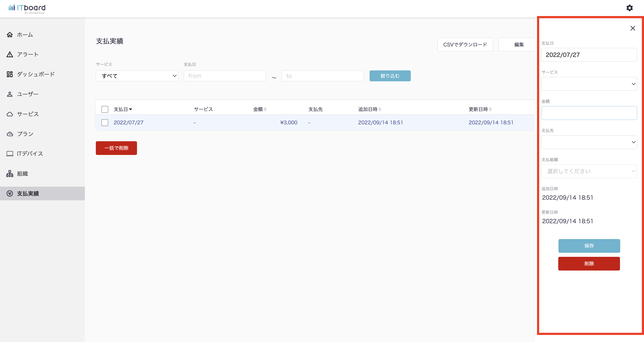
Task: Expand the 支払先 dropdown in side panel
Action: tap(589, 142)
